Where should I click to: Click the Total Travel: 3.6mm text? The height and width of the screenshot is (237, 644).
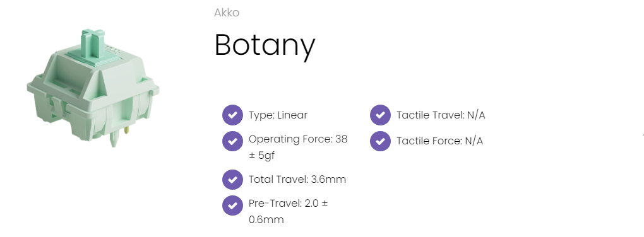(x=297, y=180)
